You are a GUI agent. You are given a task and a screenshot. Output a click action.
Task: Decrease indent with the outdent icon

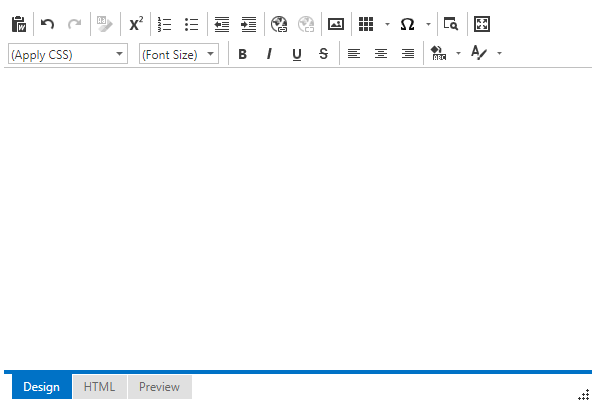pos(222,24)
